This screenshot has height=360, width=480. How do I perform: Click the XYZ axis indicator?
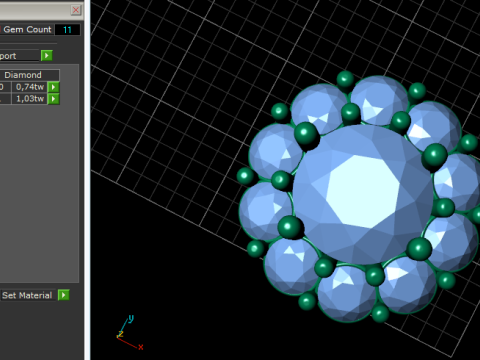pos(130,333)
